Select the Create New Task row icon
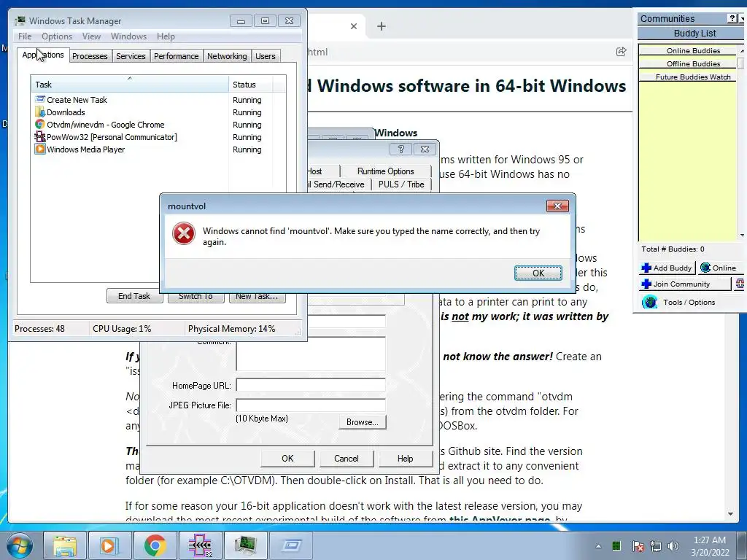 point(40,99)
